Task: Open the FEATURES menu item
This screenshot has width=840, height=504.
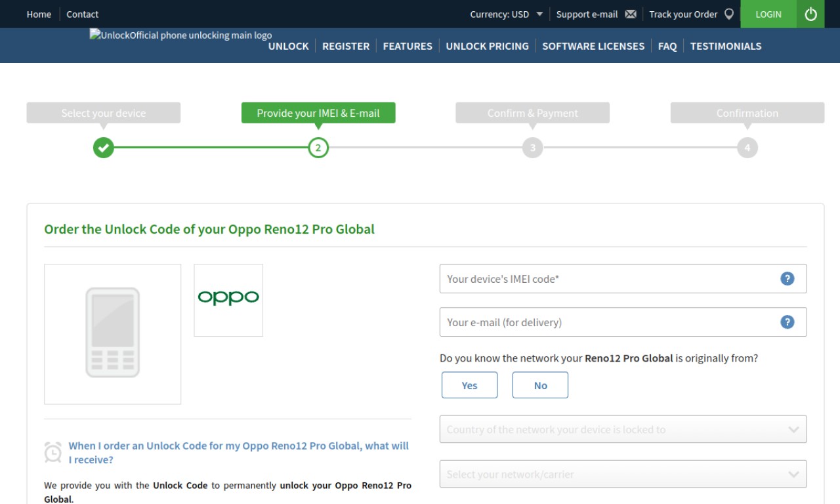Action: pos(408,46)
